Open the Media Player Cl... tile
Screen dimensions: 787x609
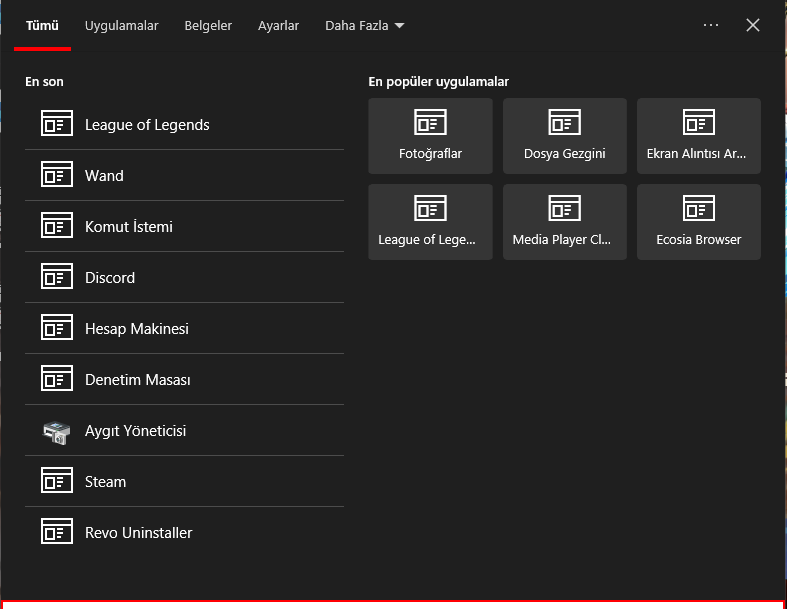pyautogui.click(x=565, y=222)
